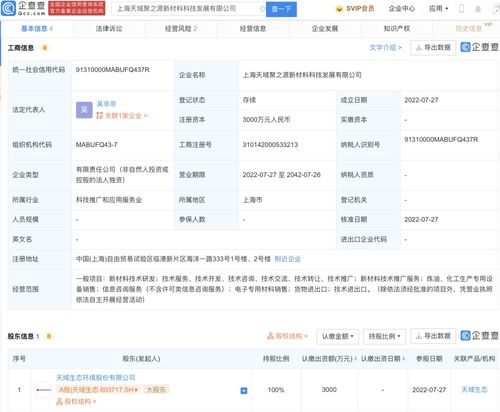Open the mobile phone icon in header
This screenshot has width=500, height=412.
462,9
